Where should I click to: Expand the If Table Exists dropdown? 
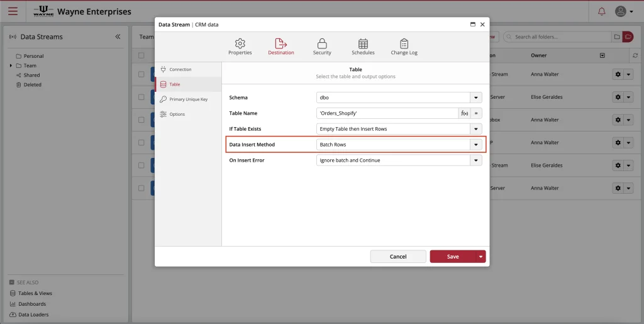pos(475,129)
